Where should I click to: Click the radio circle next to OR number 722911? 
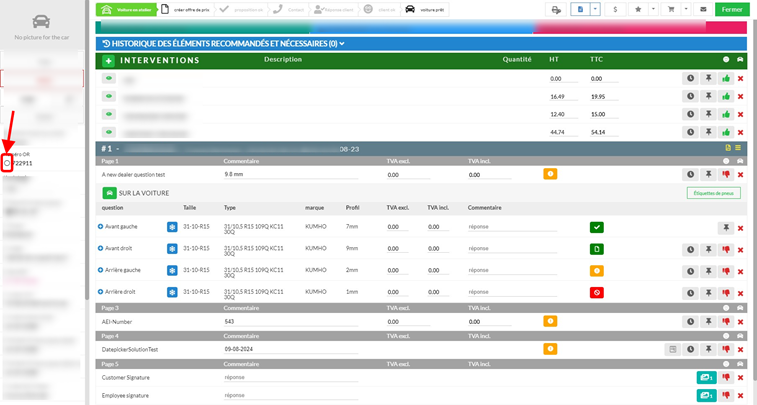[7, 163]
